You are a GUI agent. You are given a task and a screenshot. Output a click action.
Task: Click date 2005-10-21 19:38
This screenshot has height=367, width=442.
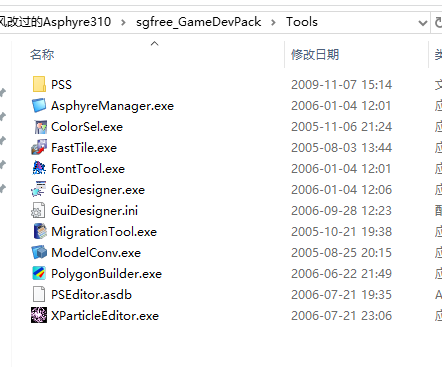[341, 232]
